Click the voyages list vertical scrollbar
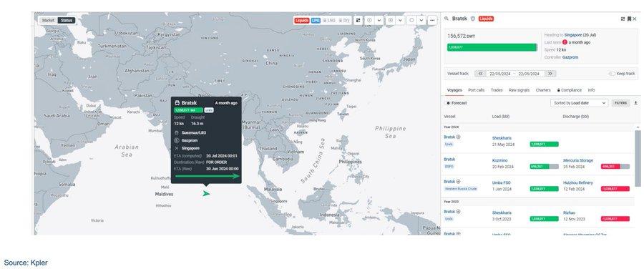644x269 pixels. coord(638,158)
